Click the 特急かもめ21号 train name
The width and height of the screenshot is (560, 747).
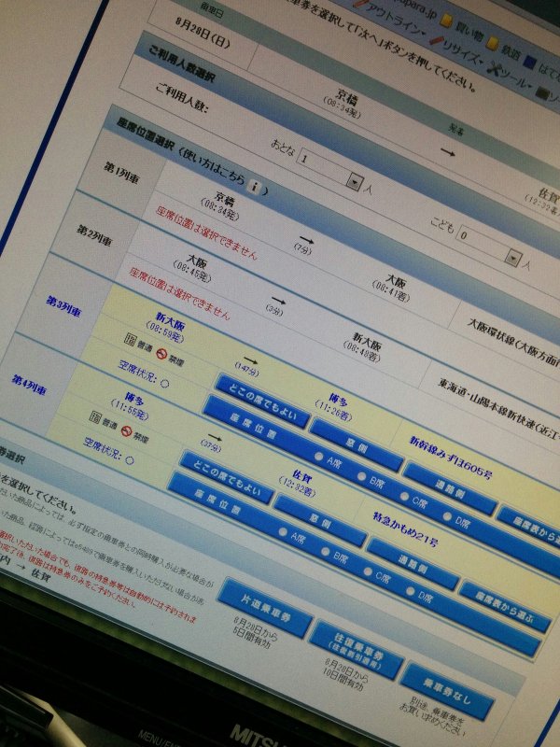[405, 529]
